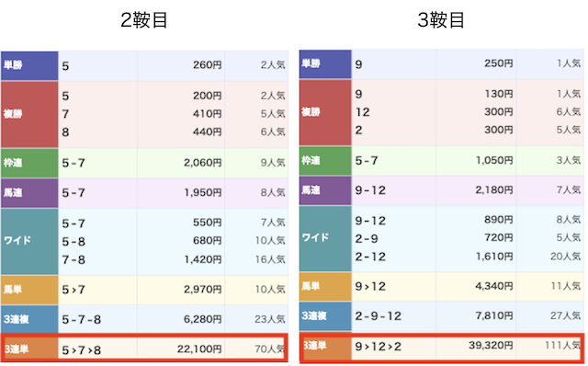588x366 pixels.
Task: Click the 4,340円 payout value
Action: click(x=494, y=286)
